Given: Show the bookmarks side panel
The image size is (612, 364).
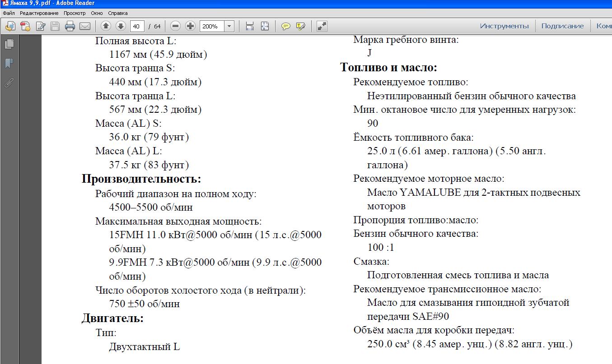Looking at the screenshot, I should coord(9,63).
